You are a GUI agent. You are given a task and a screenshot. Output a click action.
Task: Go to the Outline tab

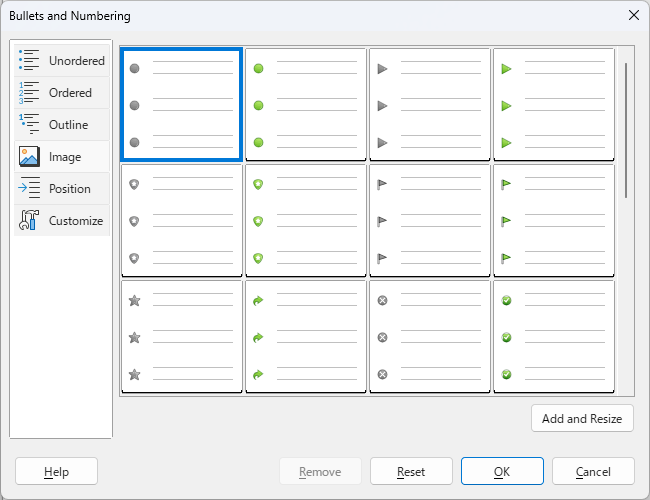pyautogui.click(x=61, y=125)
